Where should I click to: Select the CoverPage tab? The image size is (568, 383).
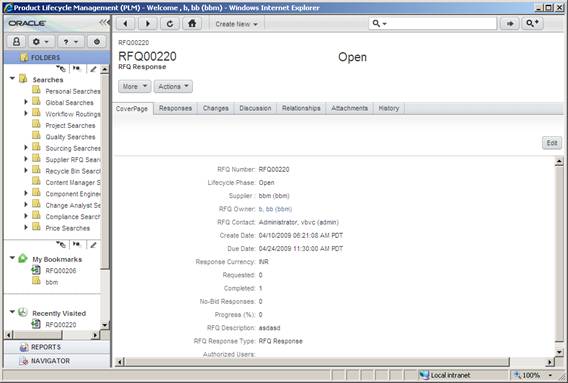132,109
